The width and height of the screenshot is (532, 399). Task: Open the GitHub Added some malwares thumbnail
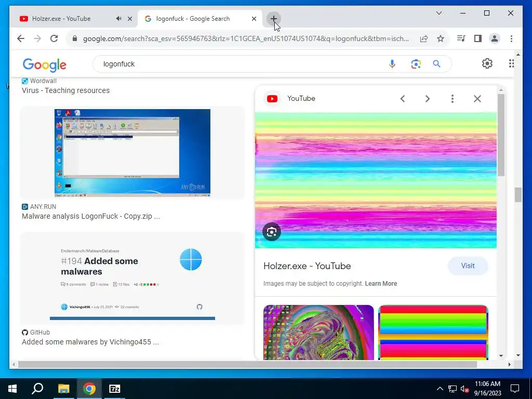point(132,278)
